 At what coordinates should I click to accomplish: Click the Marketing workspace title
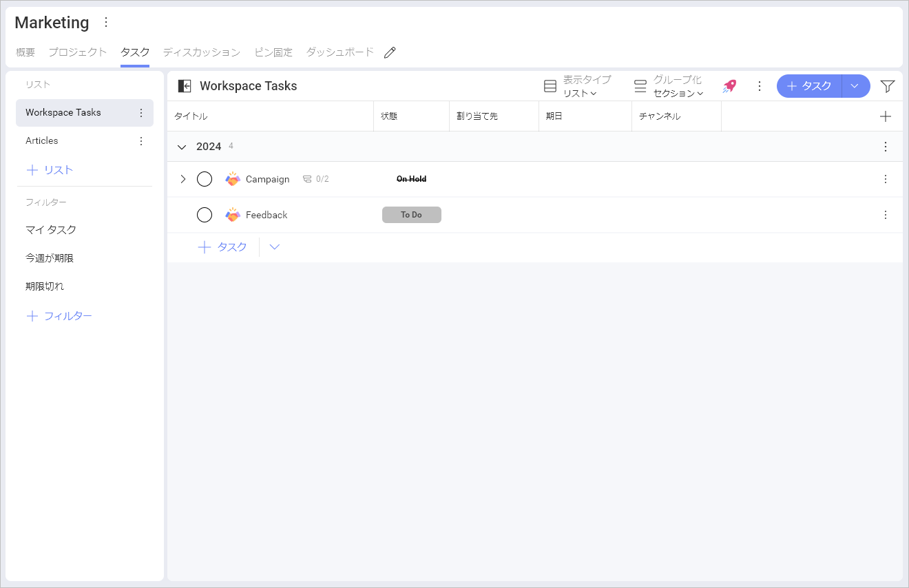[x=52, y=23]
